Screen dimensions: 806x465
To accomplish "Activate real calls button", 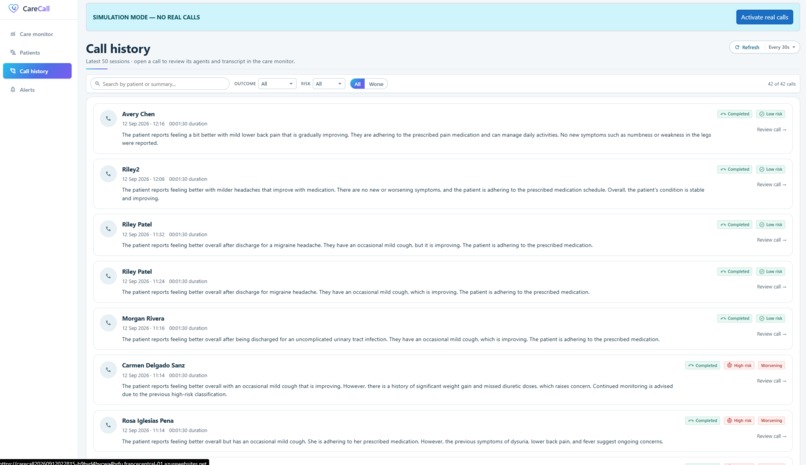I will click(764, 17).
